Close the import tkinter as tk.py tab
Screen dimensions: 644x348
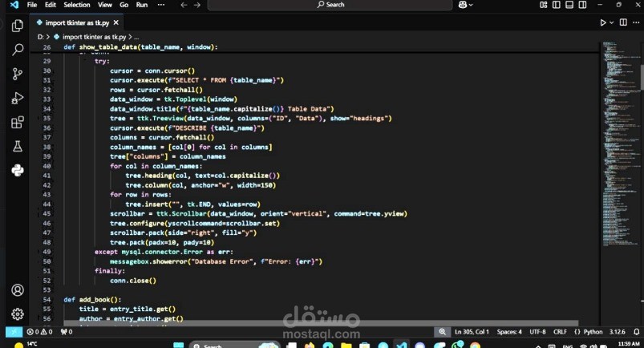point(115,22)
